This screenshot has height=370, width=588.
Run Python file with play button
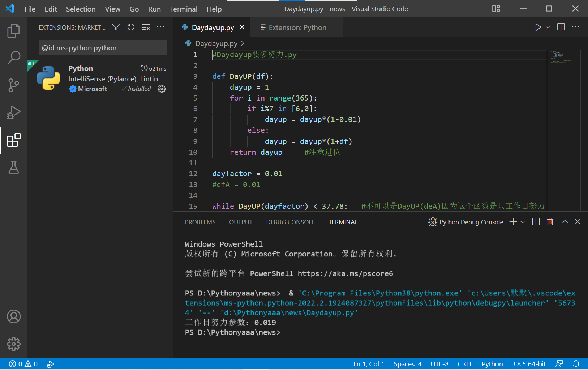538,27
